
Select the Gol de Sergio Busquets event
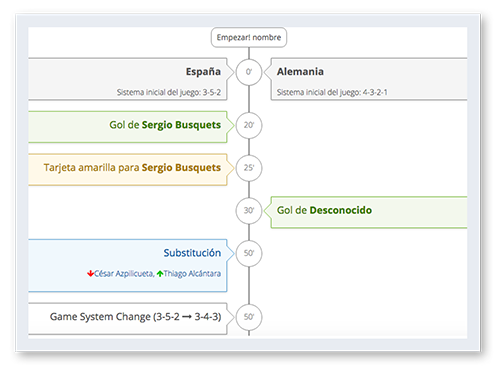tap(128, 127)
